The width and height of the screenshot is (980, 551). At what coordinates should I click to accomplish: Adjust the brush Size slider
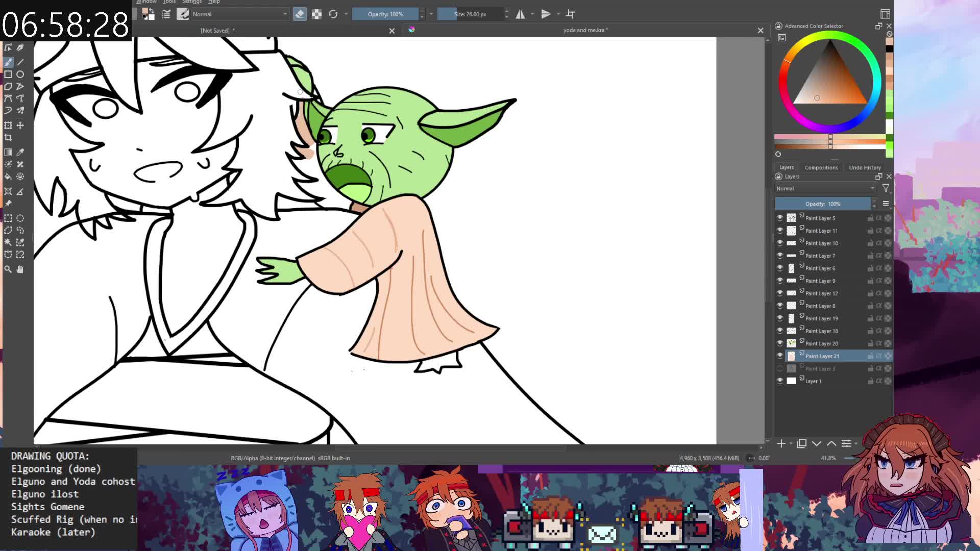coord(470,14)
